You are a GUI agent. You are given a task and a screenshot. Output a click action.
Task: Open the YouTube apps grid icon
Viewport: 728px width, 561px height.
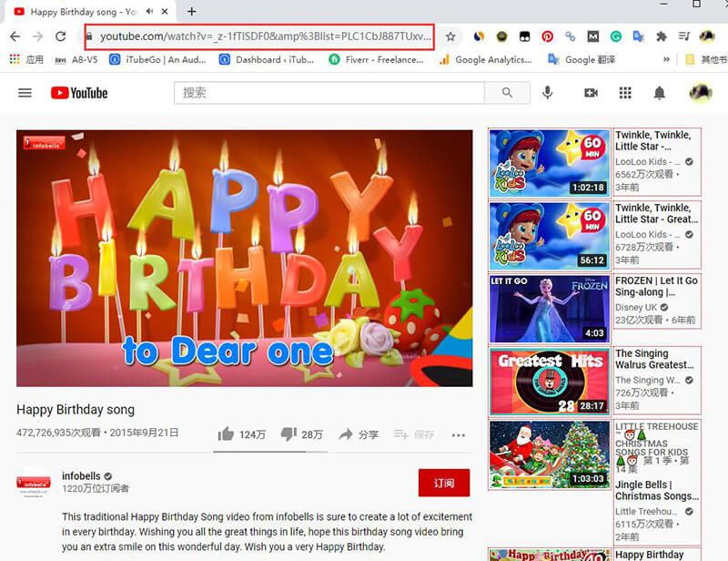[625, 93]
